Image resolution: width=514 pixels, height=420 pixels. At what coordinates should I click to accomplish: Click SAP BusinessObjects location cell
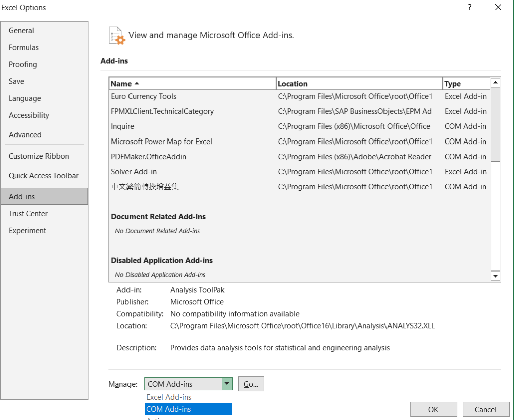[x=355, y=111]
